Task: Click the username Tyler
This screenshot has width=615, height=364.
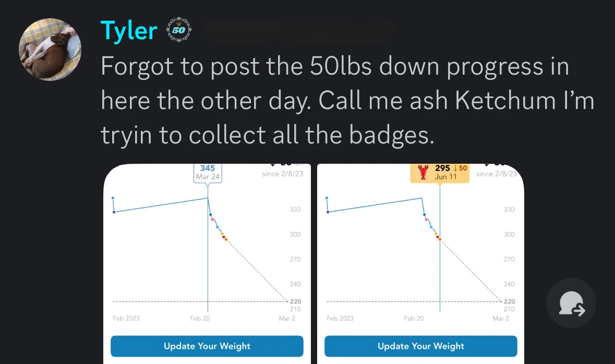Action: pyautogui.click(x=128, y=31)
